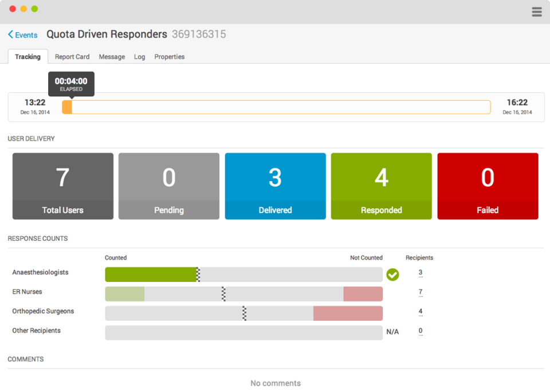Click the event ID 369136315
This screenshot has height=392, width=550.
click(x=199, y=34)
